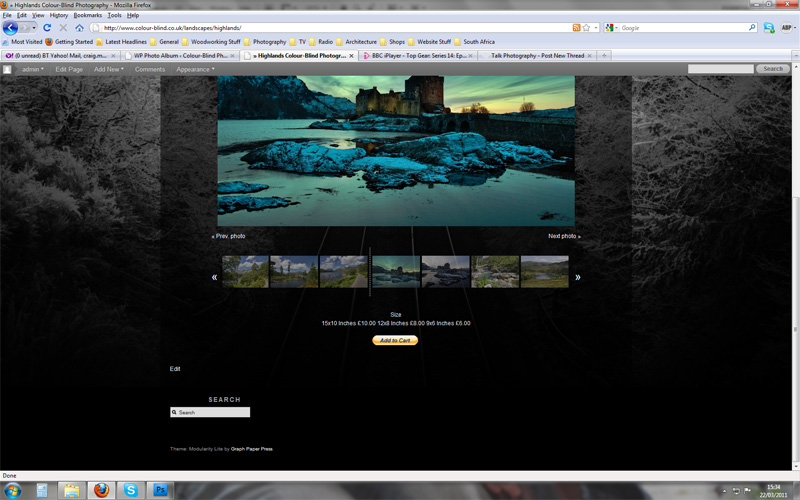Click thumbnail strip left double-arrow

(214, 277)
